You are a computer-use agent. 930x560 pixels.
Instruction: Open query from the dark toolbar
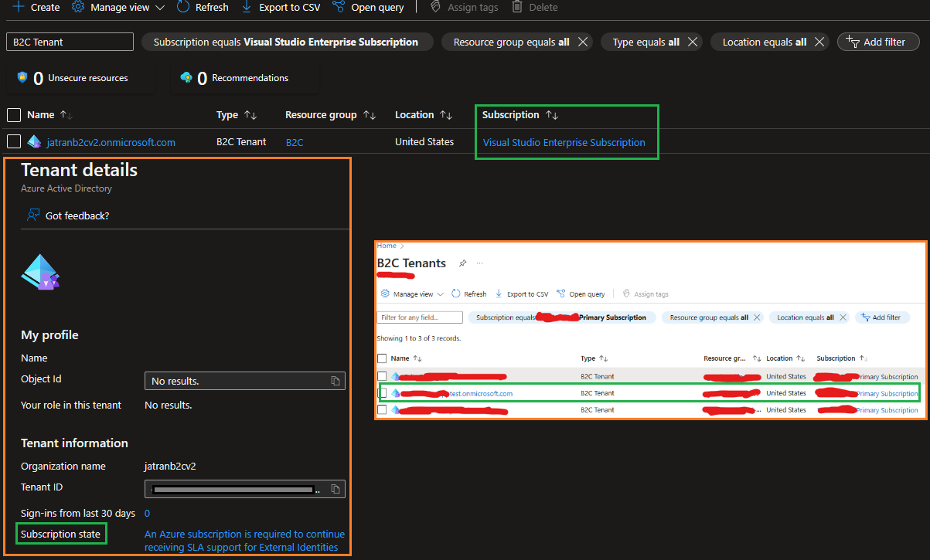(368, 7)
